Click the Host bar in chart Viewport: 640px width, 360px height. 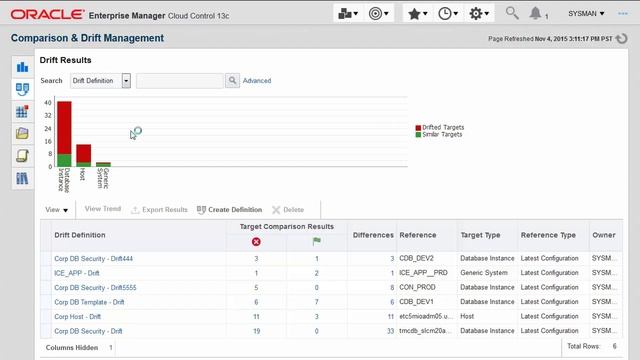(84, 155)
